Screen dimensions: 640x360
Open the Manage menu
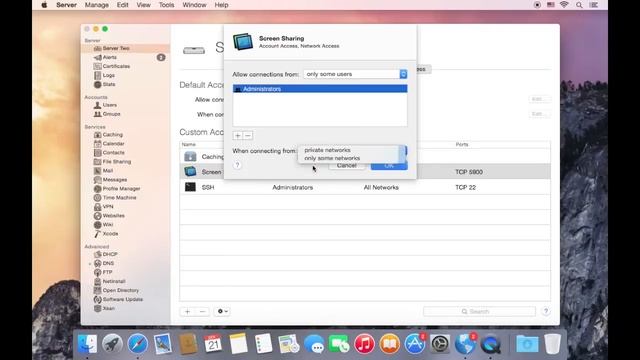point(97,5)
